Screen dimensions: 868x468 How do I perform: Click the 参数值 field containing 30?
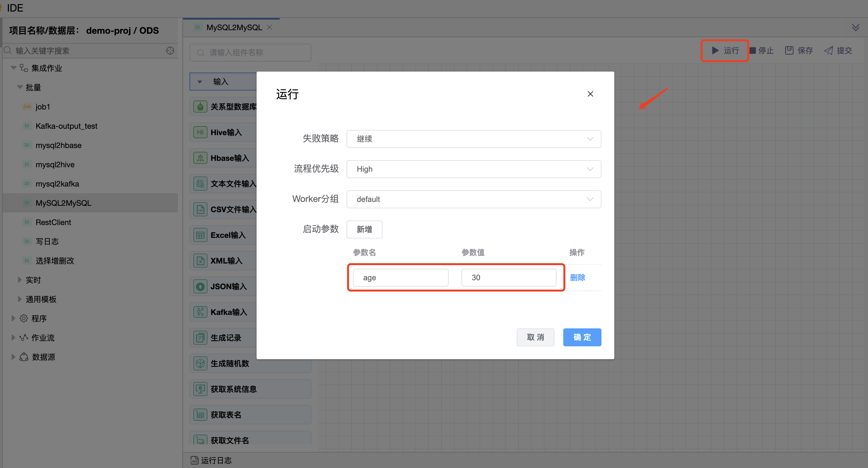click(x=508, y=277)
